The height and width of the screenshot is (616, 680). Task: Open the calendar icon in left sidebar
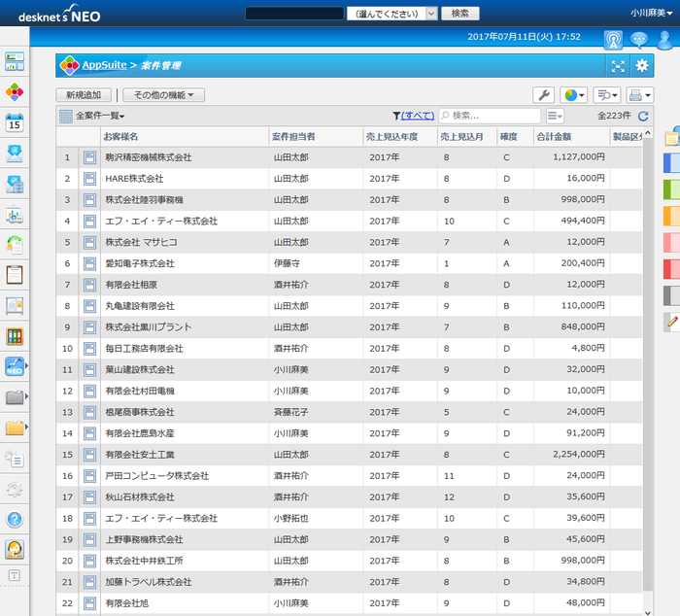coord(15,122)
